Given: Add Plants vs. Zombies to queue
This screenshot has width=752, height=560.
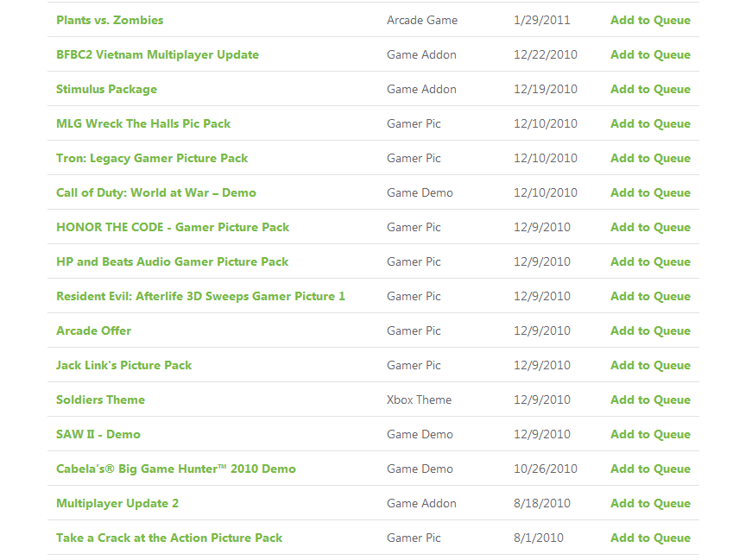Looking at the screenshot, I should [650, 20].
